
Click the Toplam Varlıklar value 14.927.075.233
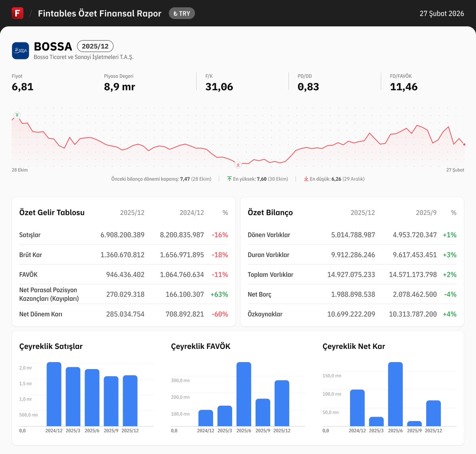[351, 274]
